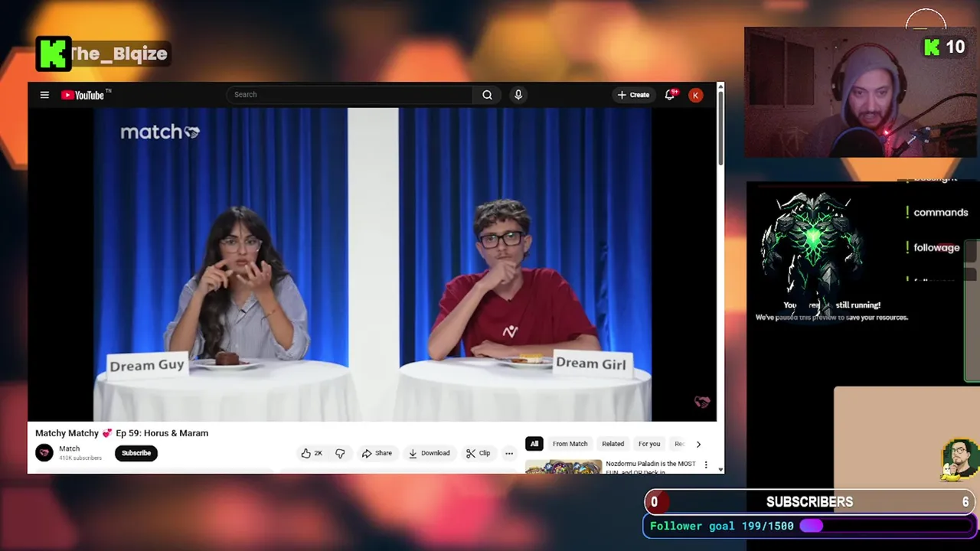Image resolution: width=980 pixels, height=551 pixels.
Task: Select the Related filter chip
Action: (x=612, y=444)
